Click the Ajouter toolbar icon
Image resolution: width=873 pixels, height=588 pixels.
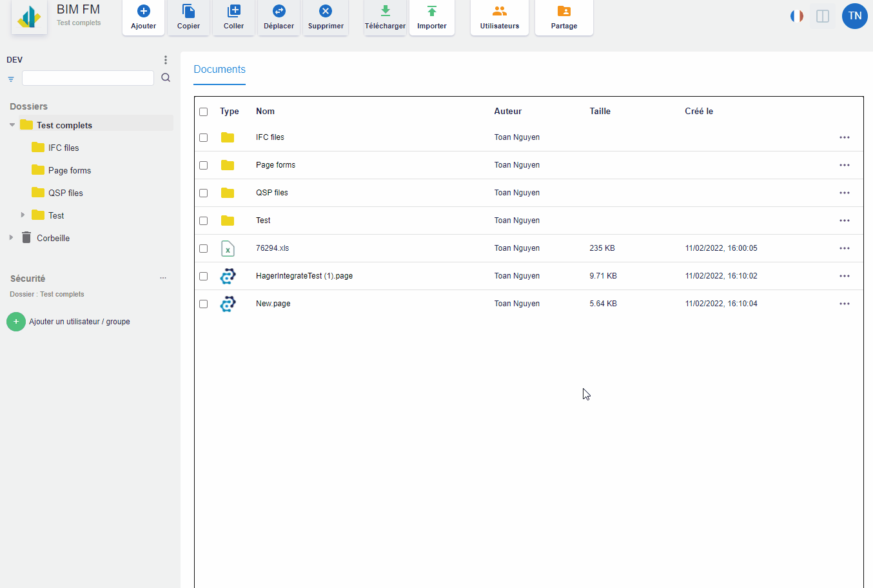click(x=144, y=12)
